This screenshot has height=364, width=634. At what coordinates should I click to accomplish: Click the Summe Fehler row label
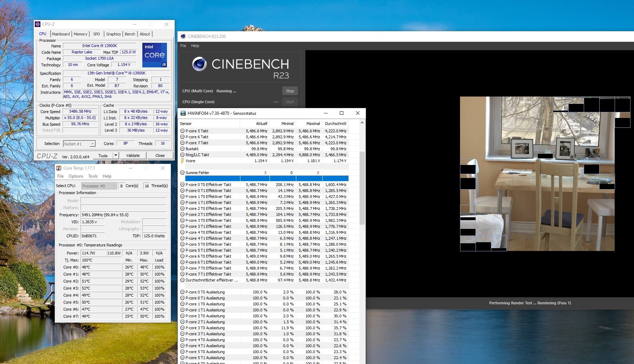(197, 173)
